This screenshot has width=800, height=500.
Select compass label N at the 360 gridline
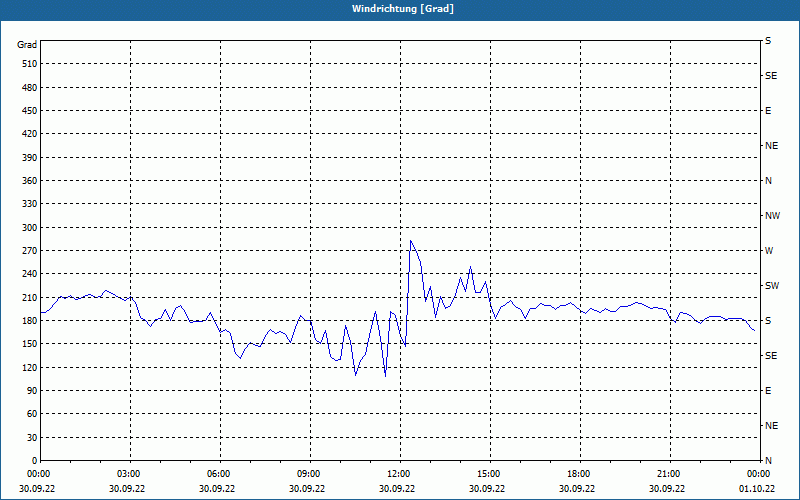(768, 181)
